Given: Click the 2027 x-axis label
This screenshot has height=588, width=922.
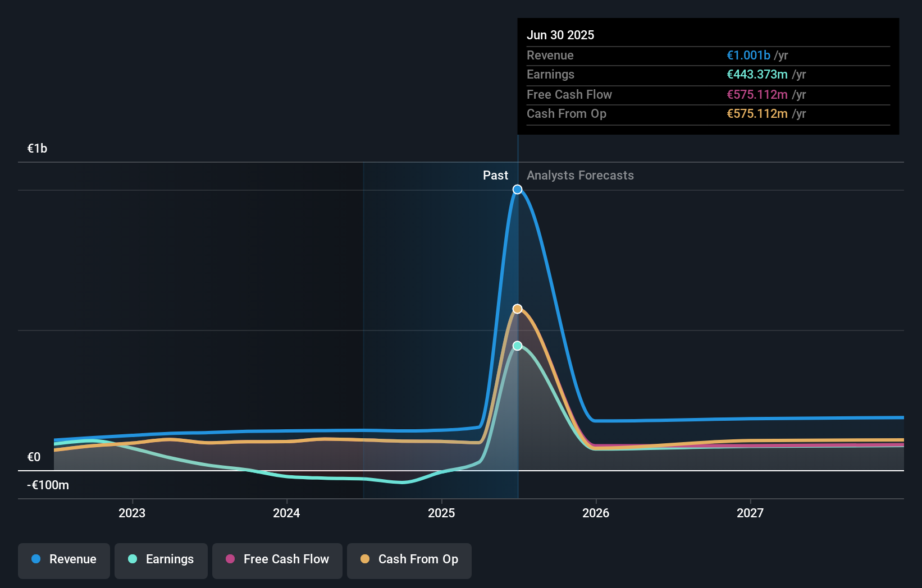Looking at the screenshot, I should [x=750, y=513].
